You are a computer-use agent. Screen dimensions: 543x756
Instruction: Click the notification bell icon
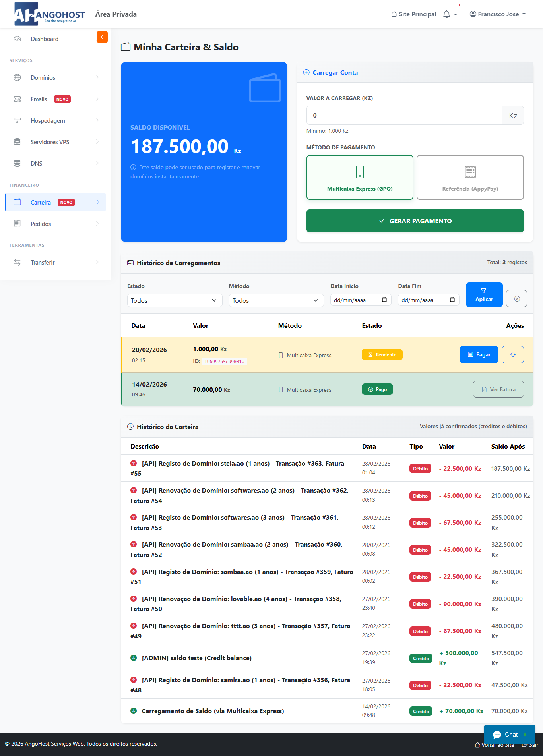click(x=447, y=14)
